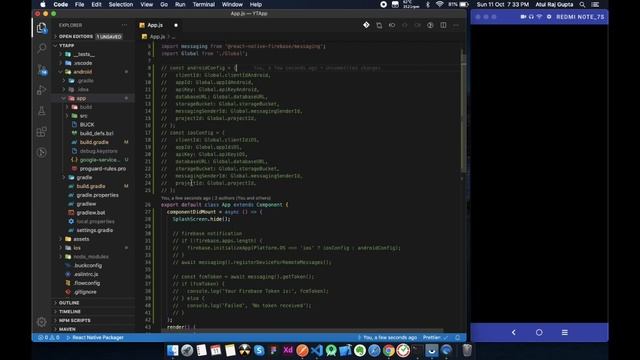Open the gradlew.bat file

[x=91, y=213]
